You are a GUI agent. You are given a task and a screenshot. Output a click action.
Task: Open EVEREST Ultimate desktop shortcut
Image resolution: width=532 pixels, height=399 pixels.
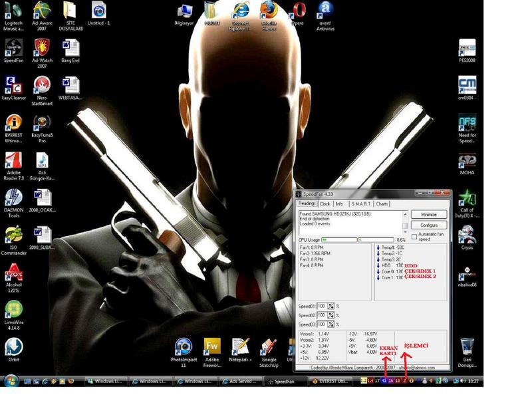point(13,128)
